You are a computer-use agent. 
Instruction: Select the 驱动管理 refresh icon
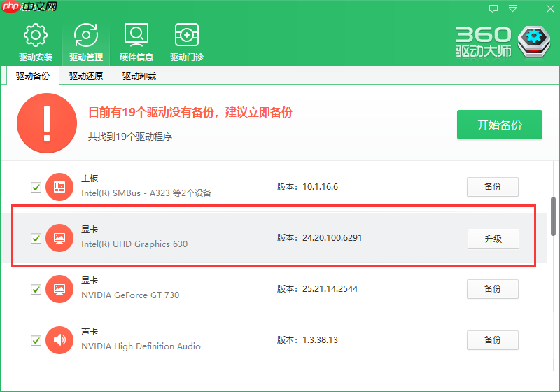[x=86, y=35]
